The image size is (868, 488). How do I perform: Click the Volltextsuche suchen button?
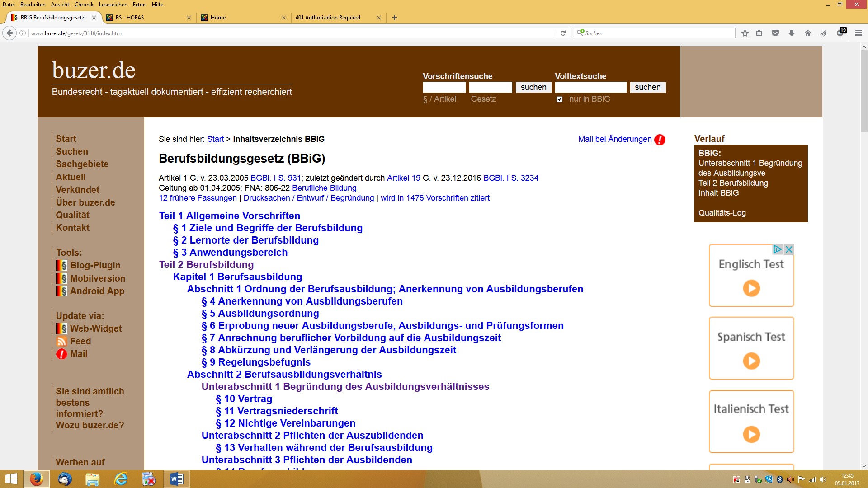point(647,87)
